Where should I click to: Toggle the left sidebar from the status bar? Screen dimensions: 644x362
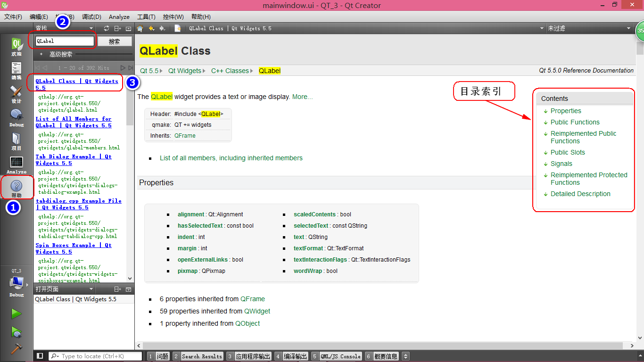pyautogui.click(x=40, y=356)
